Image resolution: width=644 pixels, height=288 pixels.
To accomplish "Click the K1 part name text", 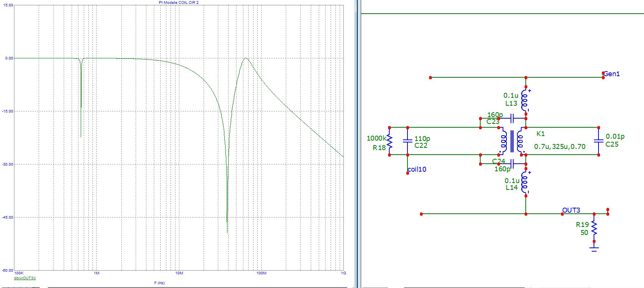I will pos(541,134).
